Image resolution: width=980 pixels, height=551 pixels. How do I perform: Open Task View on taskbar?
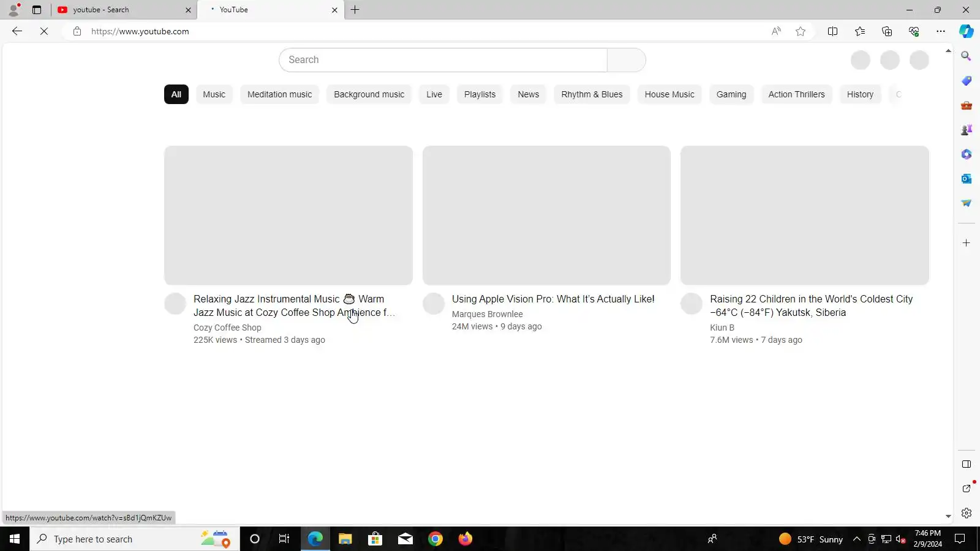point(284,539)
